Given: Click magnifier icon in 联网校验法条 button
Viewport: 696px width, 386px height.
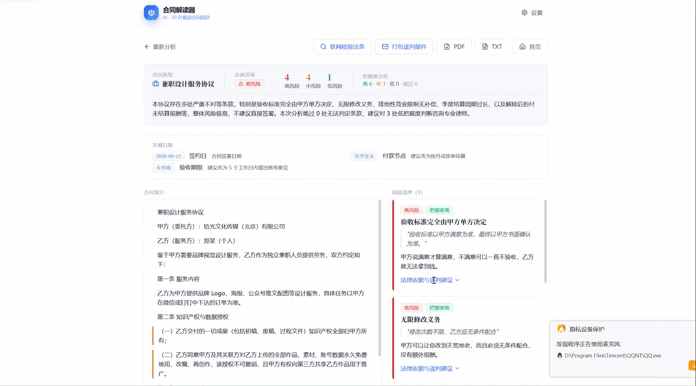Looking at the screenshot, I should pyautogui.click(x=323, y=47).
